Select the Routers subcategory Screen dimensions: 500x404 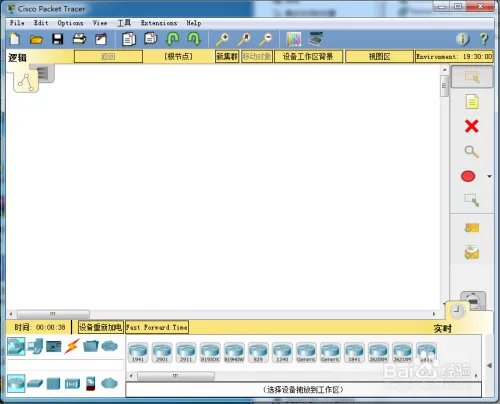pos(16,383)
